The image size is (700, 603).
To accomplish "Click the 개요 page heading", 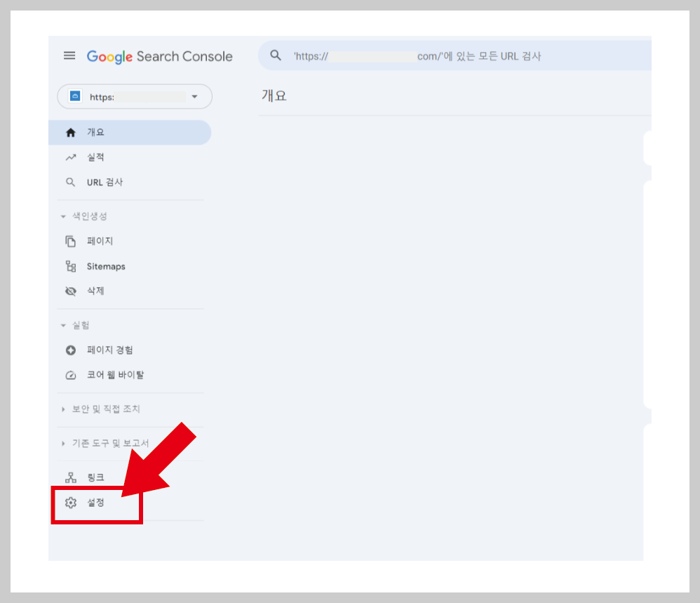I will point(274,95).
